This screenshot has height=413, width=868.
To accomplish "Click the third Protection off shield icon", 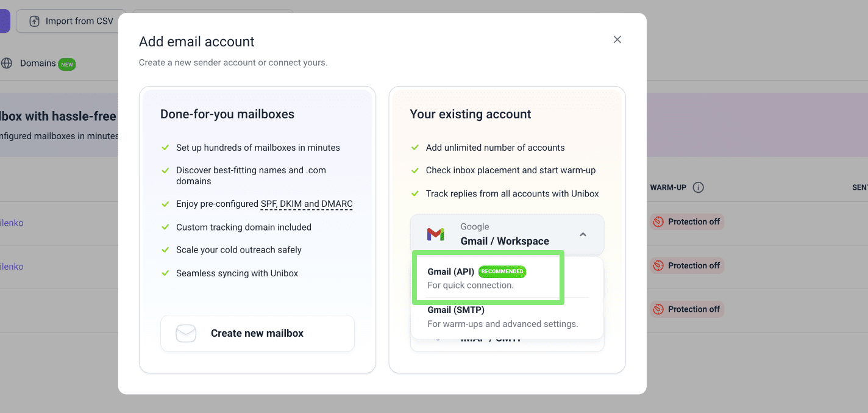I will (658, 309).
